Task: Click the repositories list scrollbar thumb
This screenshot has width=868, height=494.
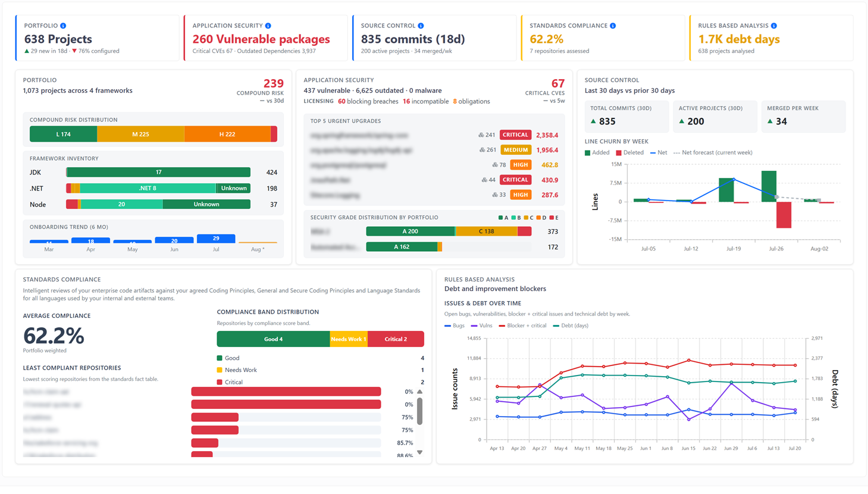Action: point(419,411)
